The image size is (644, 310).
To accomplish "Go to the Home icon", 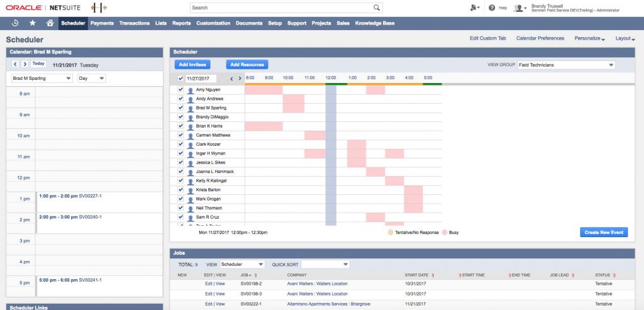I will click(x=50, y=23).
